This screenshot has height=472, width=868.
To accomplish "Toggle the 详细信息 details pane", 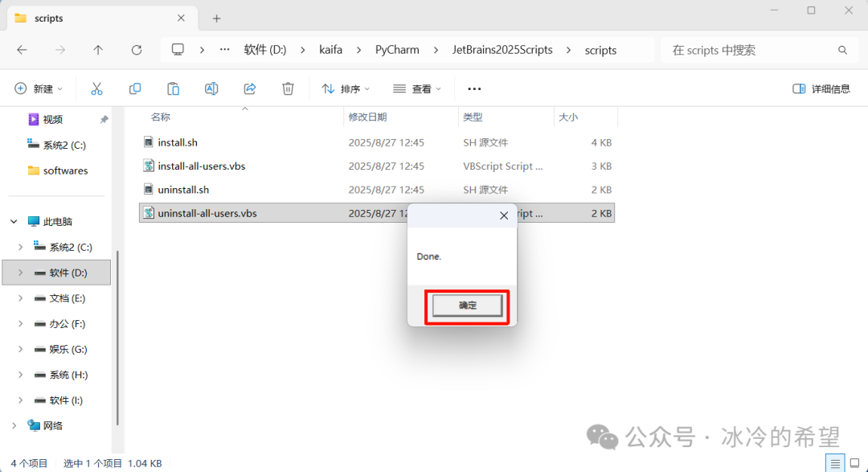I will [x=821, y=88].
